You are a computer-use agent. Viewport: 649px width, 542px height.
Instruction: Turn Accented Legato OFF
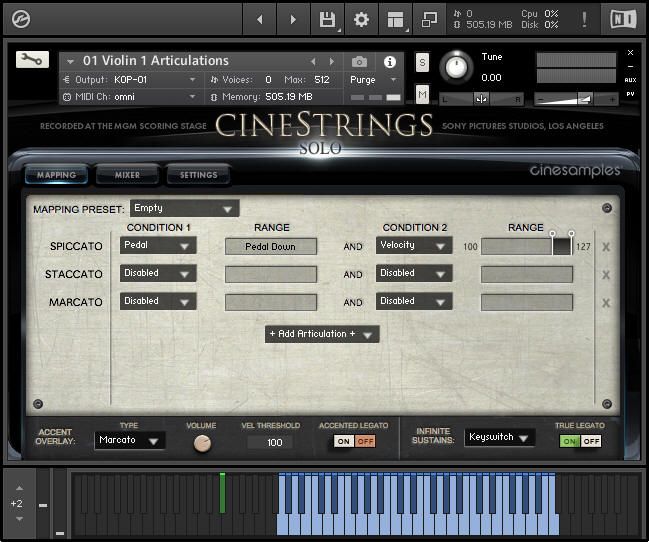[365, 441]
